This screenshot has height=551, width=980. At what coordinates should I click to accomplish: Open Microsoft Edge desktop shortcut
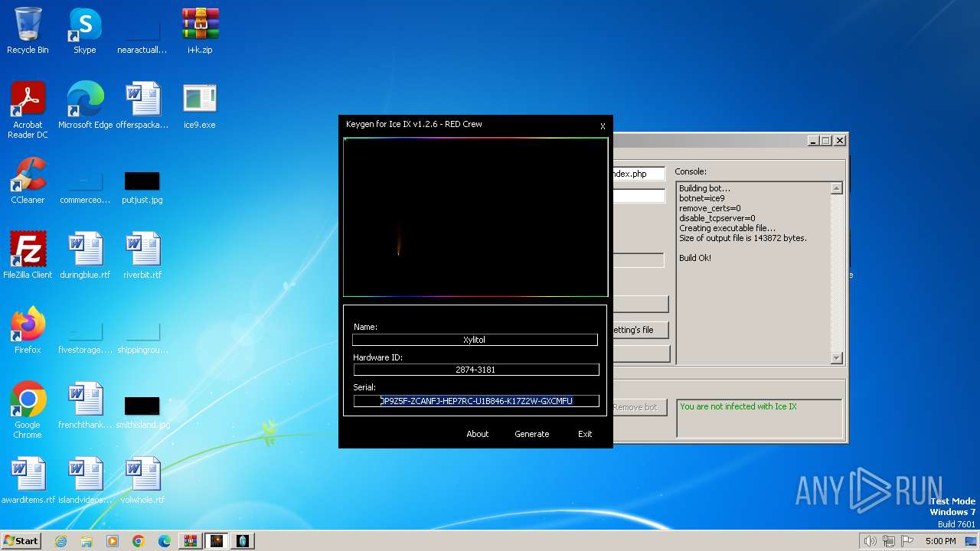pyautogui.click(x=85, y=106)
